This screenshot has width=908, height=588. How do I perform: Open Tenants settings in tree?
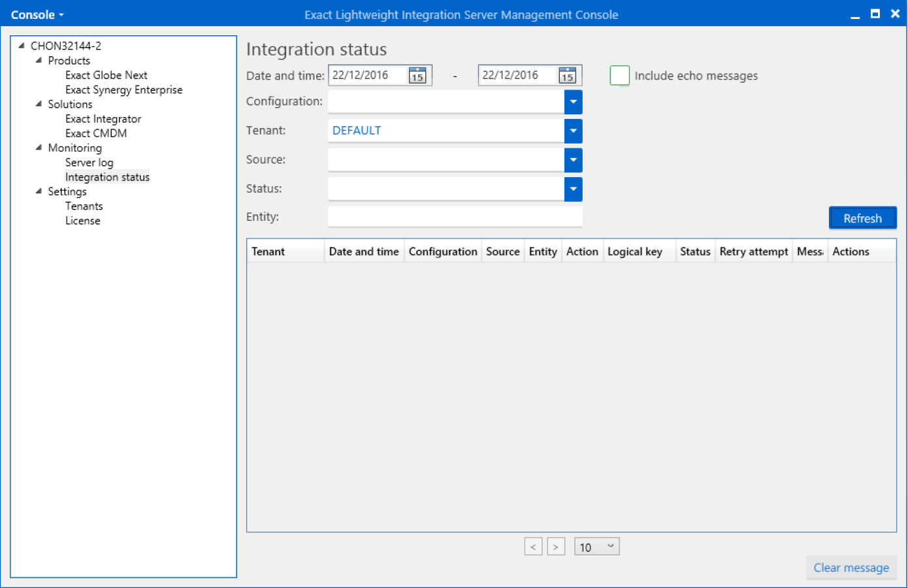pyautogui.click(x=84, y=206)
